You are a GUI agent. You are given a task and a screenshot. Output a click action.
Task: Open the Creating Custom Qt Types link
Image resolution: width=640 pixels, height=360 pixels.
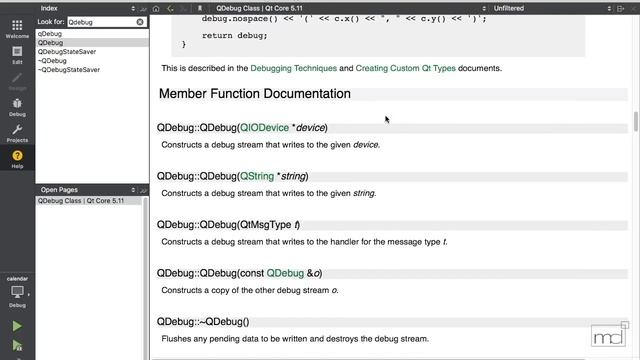click(405, 68)
